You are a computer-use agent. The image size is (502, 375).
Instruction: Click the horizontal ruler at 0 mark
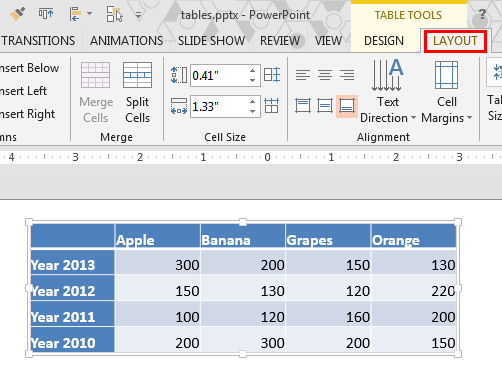pos(267,157)
